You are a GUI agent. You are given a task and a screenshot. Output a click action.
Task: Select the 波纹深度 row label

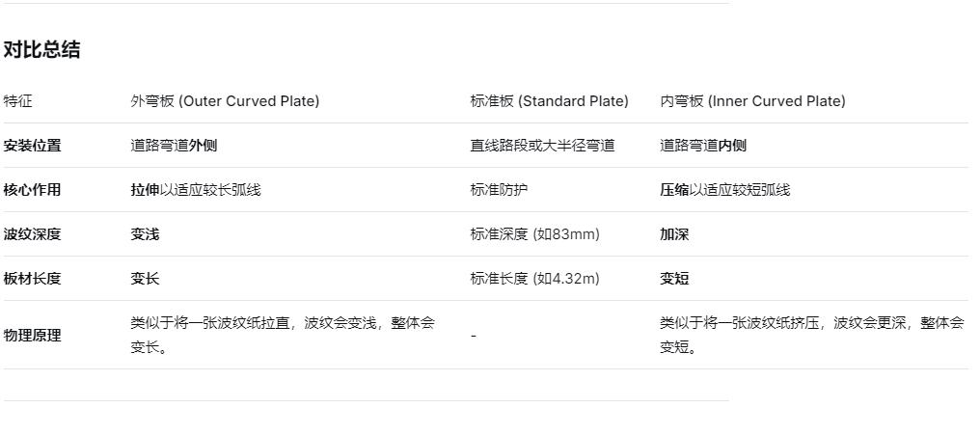click(x=32, y=234)
